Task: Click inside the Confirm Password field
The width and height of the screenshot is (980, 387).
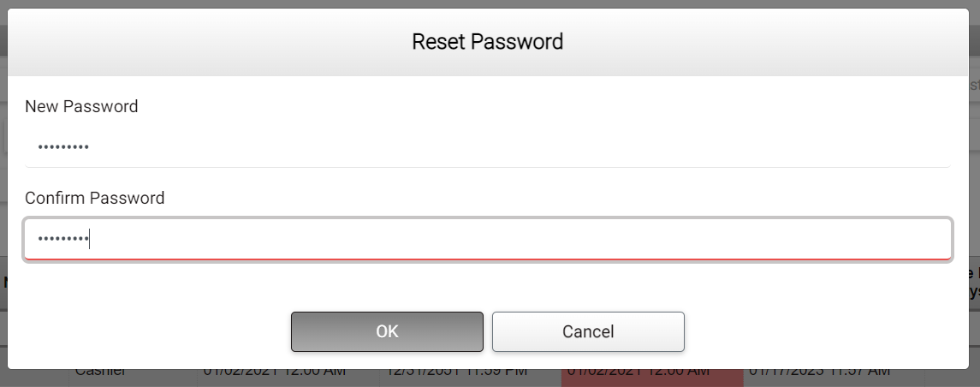Action: pyautogui.click(x=487, y=238)
